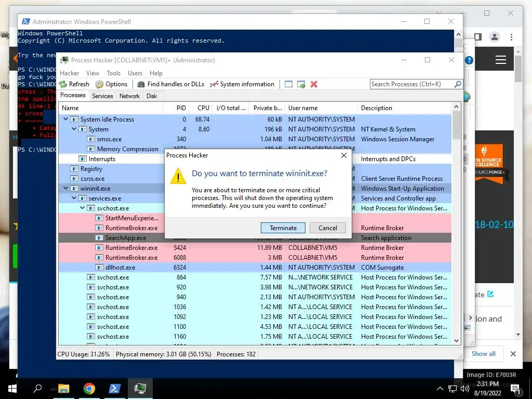Open File Explorer from the taskbar

click(63, 389)
